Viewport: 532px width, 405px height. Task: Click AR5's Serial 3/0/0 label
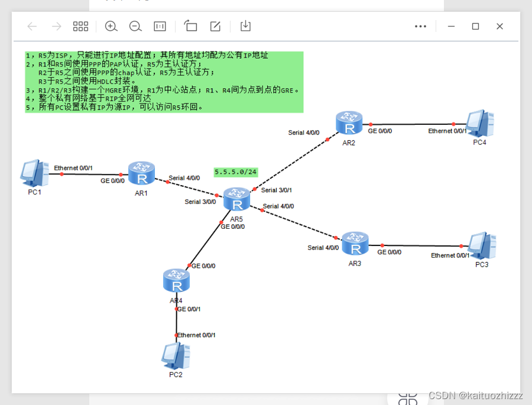pos(200,202)
